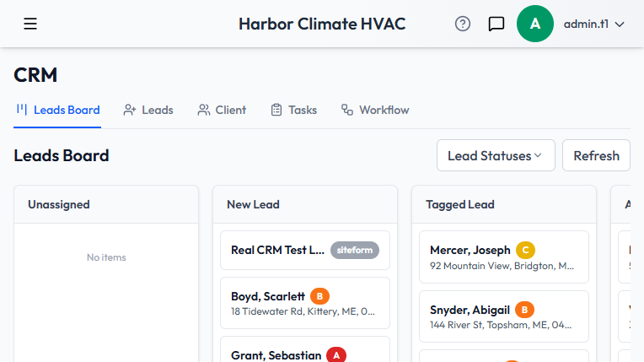Click the Tasks tab clipboard icon
644x362 pixels.
(276, 110)
